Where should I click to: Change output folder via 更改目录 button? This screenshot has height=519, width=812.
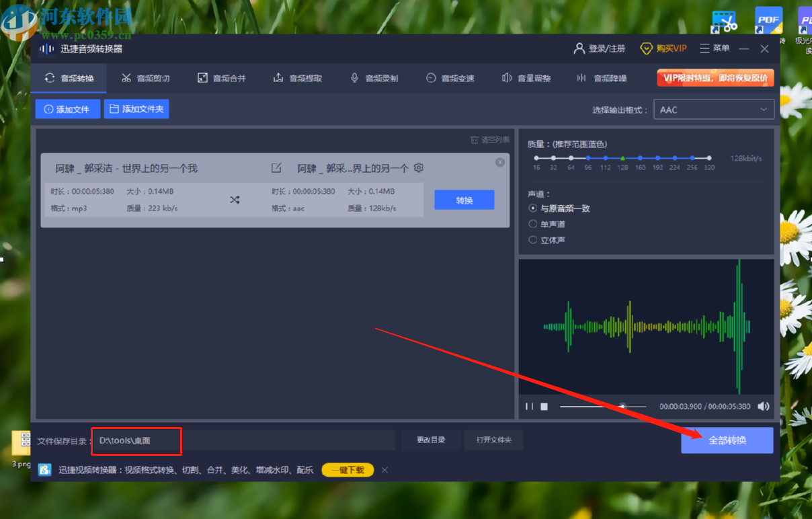[431, 440]
